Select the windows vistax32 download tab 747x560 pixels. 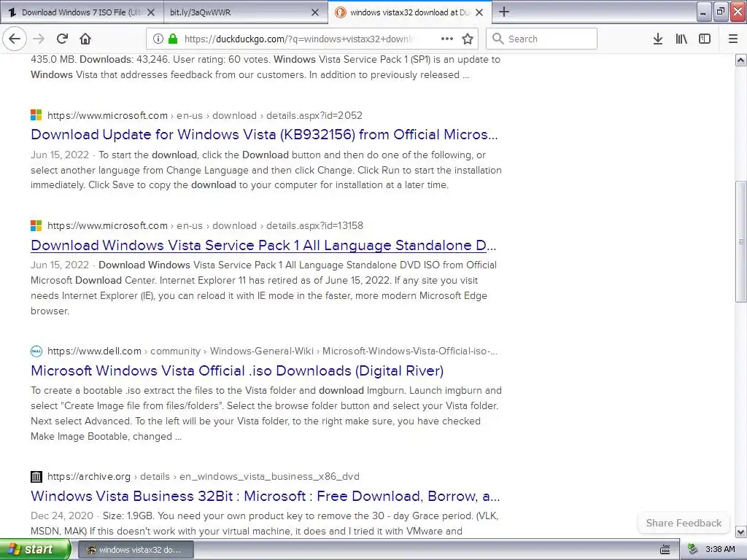(410, 12)
